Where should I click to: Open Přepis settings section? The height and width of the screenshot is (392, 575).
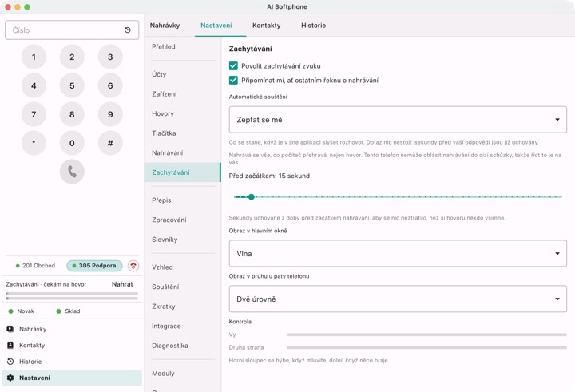(x=182, y=200)
